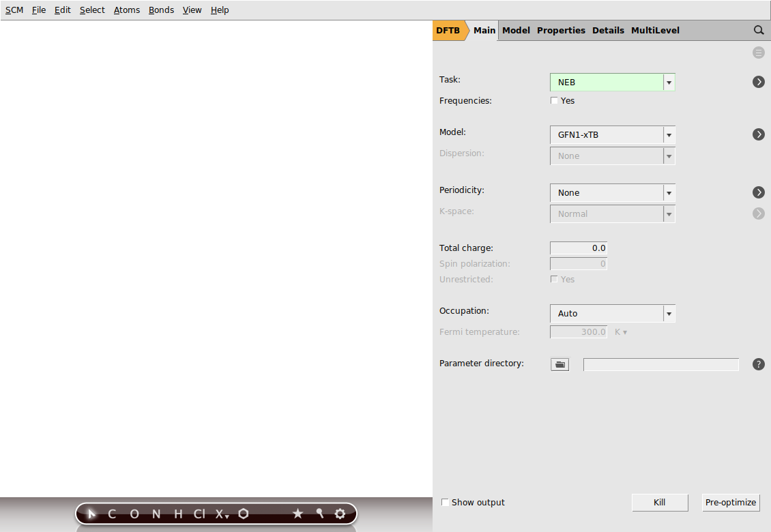This screenshot has width=771, height=532.
Task: Open the Parameter directory help question mark
Action: click(759, 364)
